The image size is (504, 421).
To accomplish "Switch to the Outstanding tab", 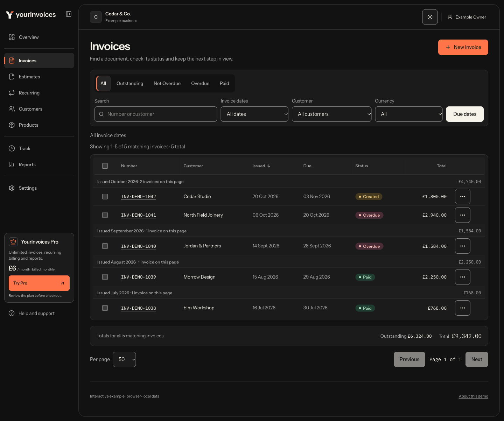I will (130, 83).
